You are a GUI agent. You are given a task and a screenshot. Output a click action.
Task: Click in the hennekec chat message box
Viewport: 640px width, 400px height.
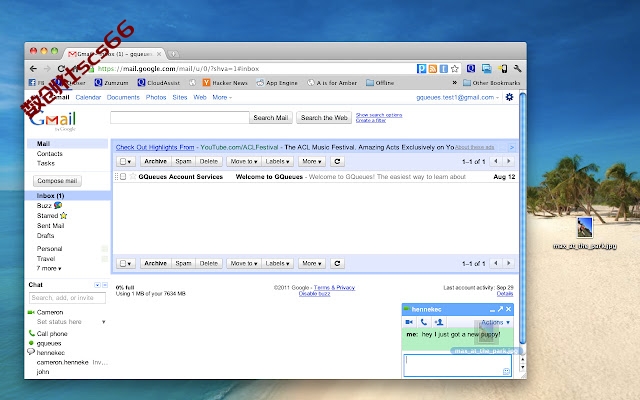coord(457,365)
